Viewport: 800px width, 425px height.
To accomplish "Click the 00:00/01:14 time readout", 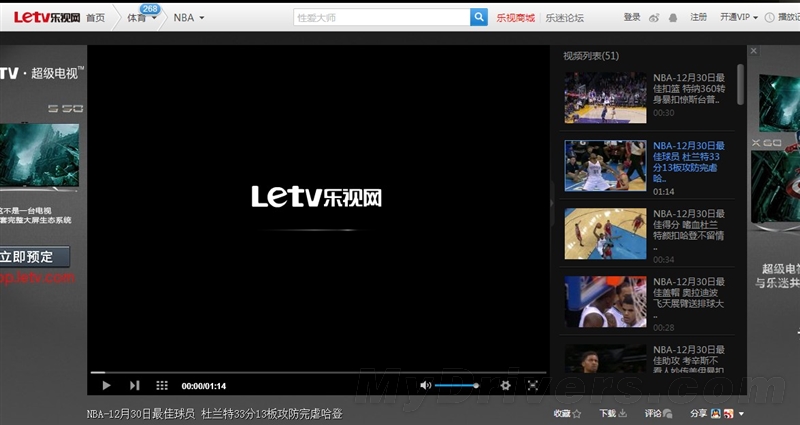I will (204, 386).
